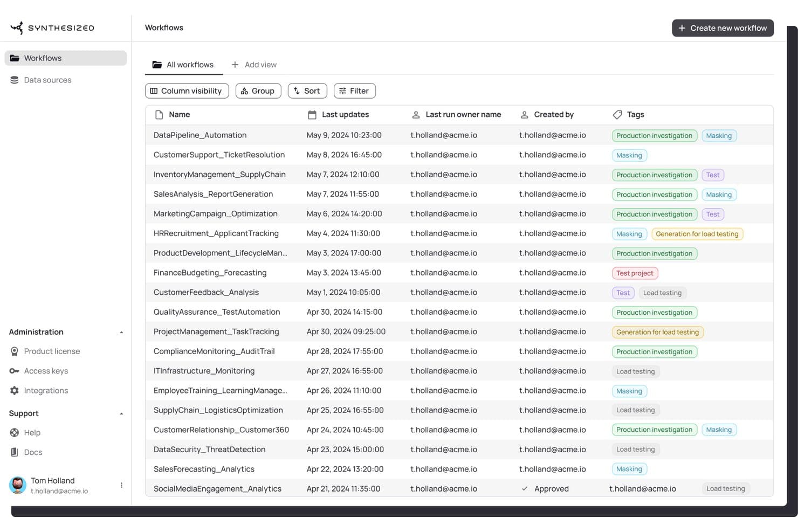The height and width of the screenshot is (532, 798).
Task: Open the Group options
Action: (x=258, y=91)
